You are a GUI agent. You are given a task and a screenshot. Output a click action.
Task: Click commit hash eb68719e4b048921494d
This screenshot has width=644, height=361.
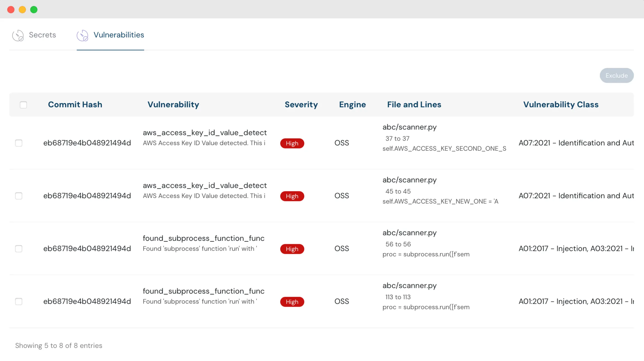coord(87,143)
